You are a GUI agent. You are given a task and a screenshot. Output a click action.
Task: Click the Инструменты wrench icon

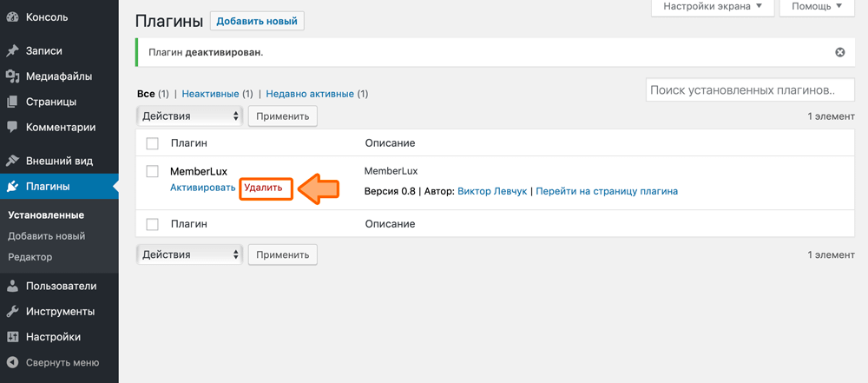(x=13, y=312)
